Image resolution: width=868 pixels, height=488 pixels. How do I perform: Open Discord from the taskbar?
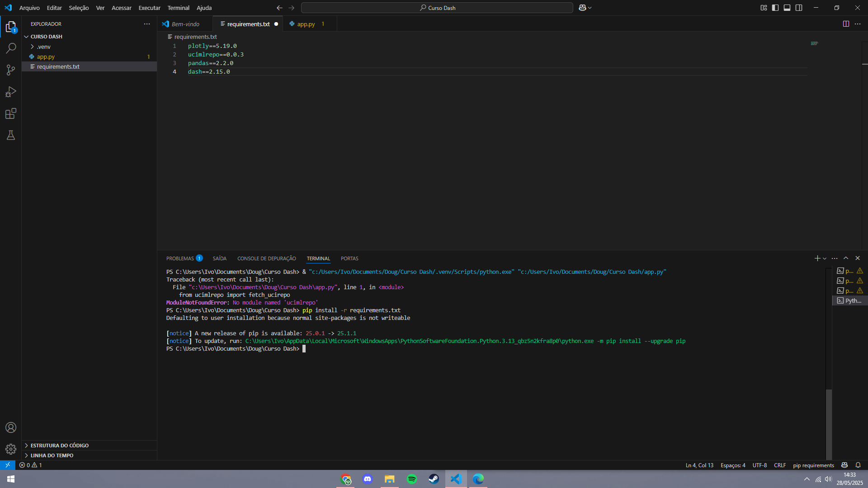[x=368, y=479]
